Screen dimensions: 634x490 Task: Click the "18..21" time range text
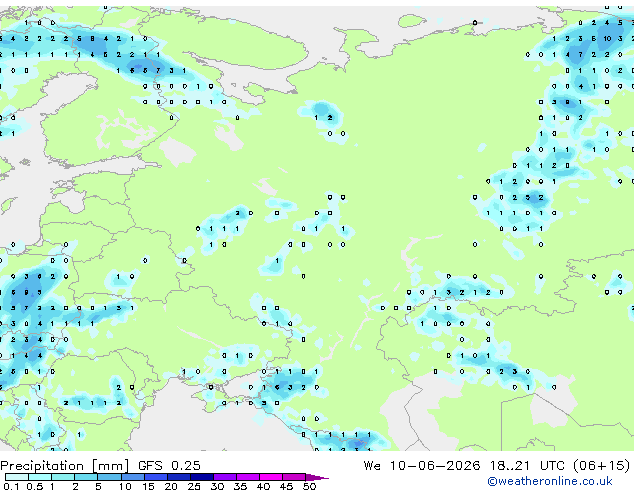(509, 466)
